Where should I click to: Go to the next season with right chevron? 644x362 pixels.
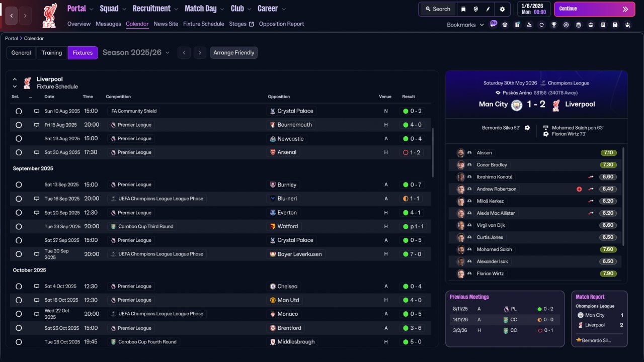(200, 53)
